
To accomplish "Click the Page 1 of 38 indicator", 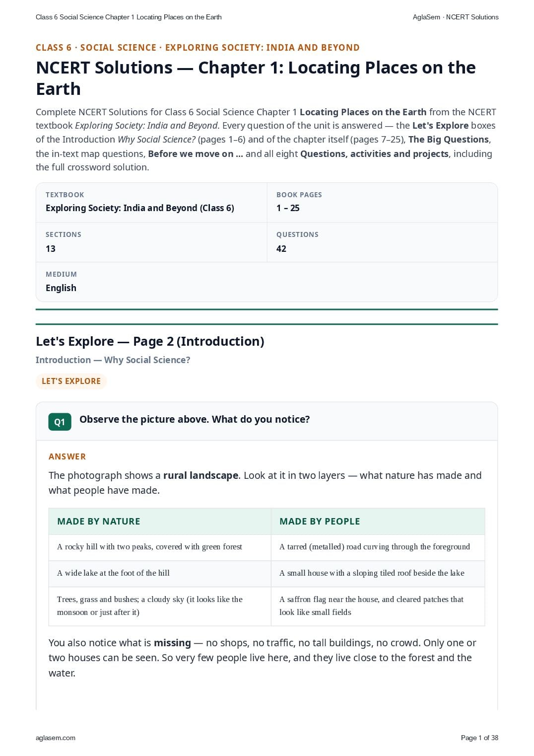I will pyautogui.click(x=479, y=738).
